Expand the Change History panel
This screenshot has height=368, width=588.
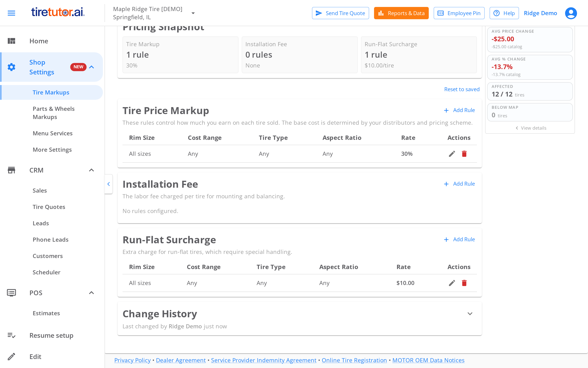[x=470, y=314]
